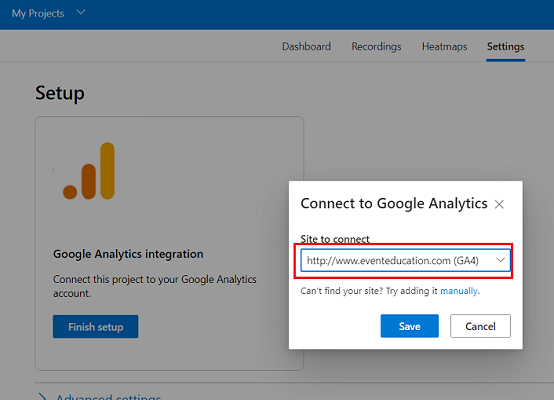This screenshot has width=554, height=400.
Task: Click the Setup page heading
Action: [60, 93]
